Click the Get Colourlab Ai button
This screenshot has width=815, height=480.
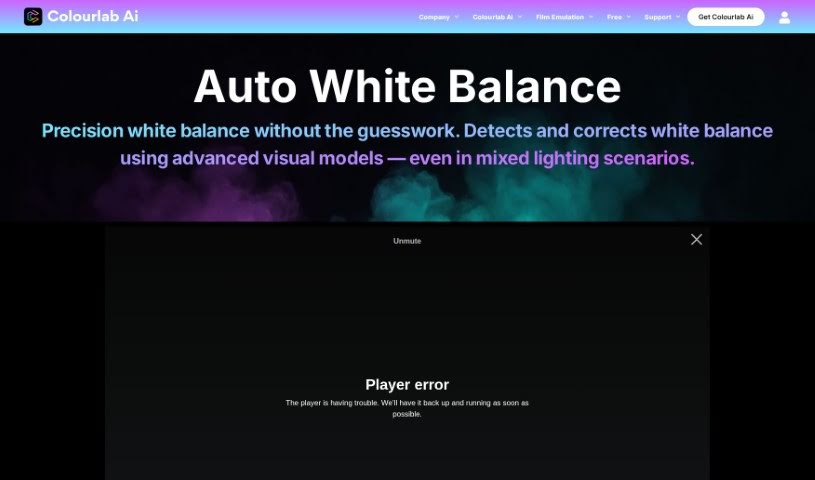(x=726, y=17)
